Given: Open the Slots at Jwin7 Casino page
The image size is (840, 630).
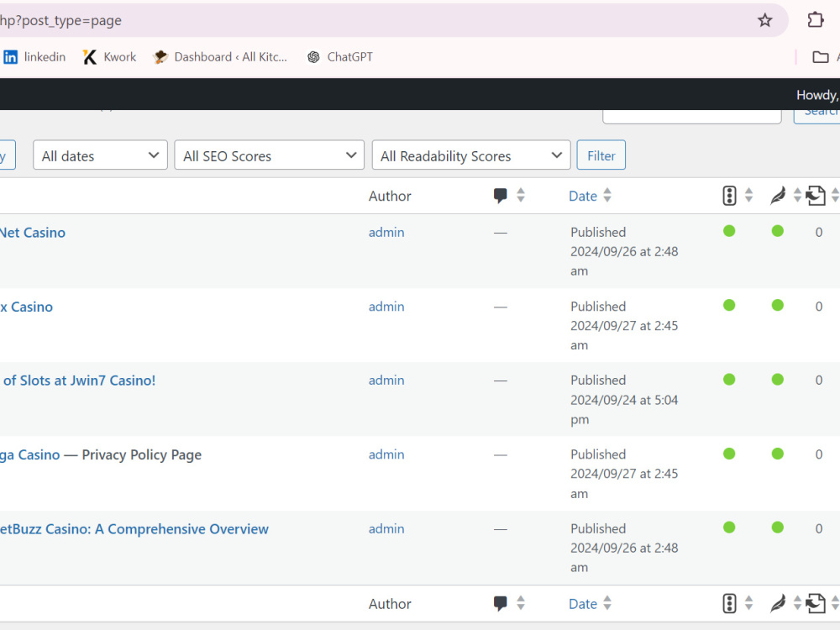Looking at the screenshot, I should [79, 381].
